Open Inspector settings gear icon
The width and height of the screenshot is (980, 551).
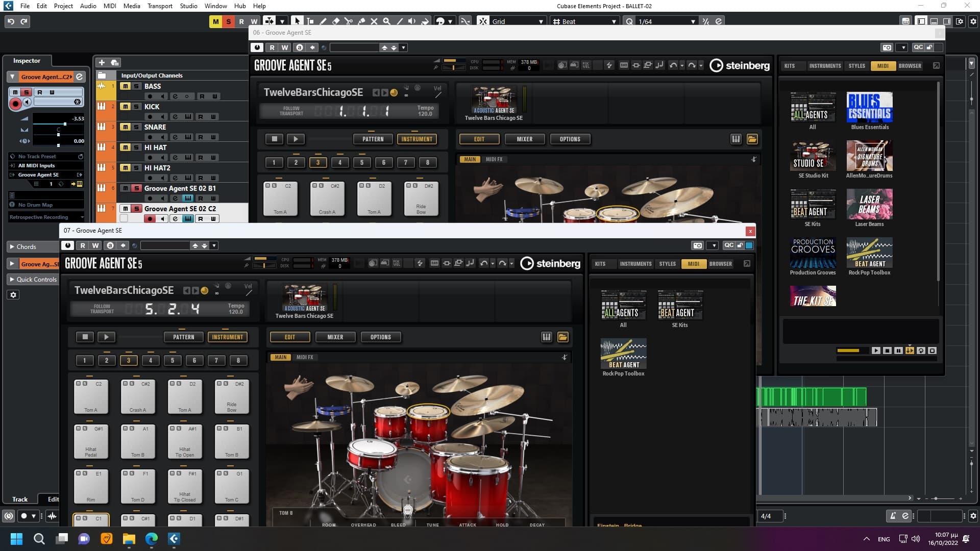pos(13,294)
